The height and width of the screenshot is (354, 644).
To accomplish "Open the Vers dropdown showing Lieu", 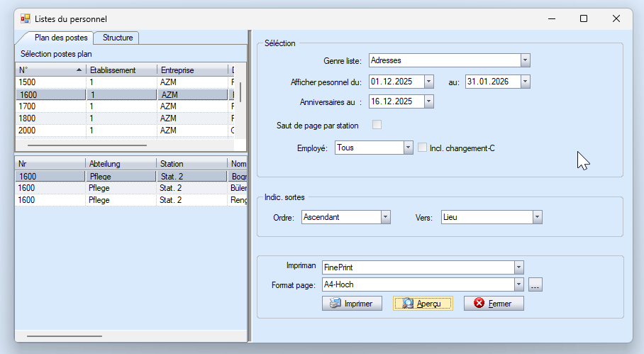I will click(x=537, y=217).
